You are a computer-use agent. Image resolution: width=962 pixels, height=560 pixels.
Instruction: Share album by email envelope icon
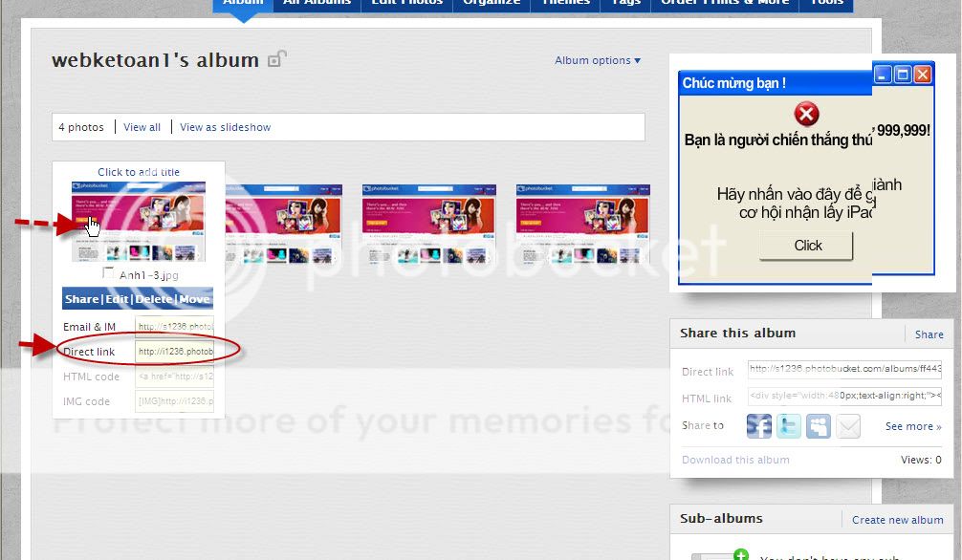tap(848, 426)
